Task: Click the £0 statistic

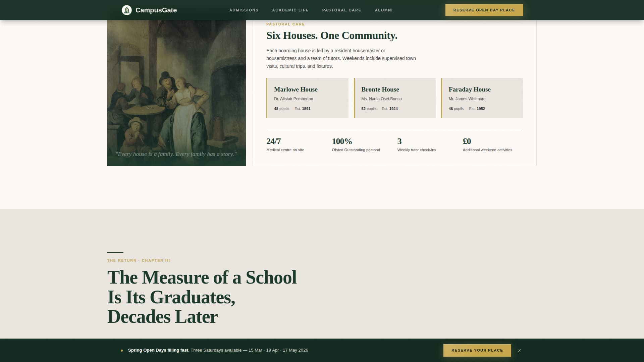Action: (467, 141)
